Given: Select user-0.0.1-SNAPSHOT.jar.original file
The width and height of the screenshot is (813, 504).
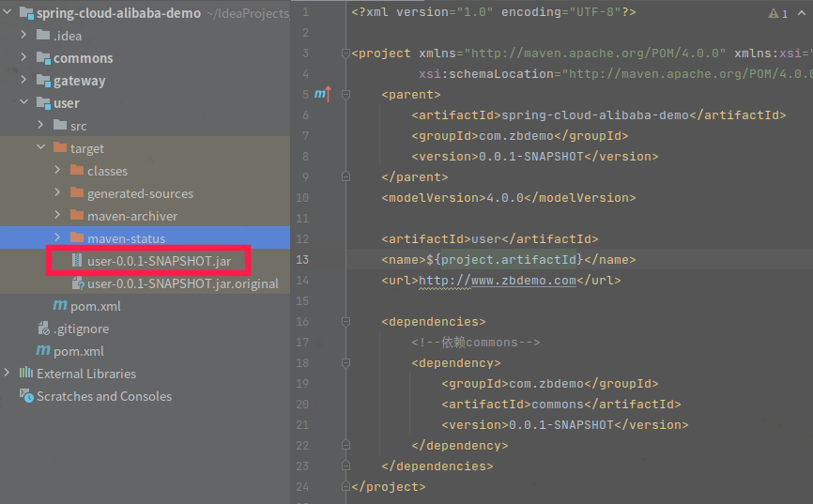Looking at the screenshot, I should pyautogui.click(x=182, y=283).
